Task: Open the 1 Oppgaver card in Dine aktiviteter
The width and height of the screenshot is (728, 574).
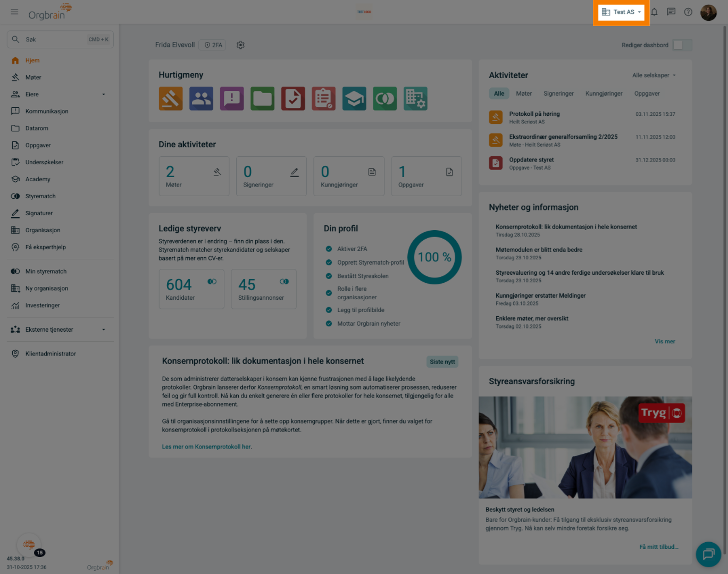Action: (426, 176)
